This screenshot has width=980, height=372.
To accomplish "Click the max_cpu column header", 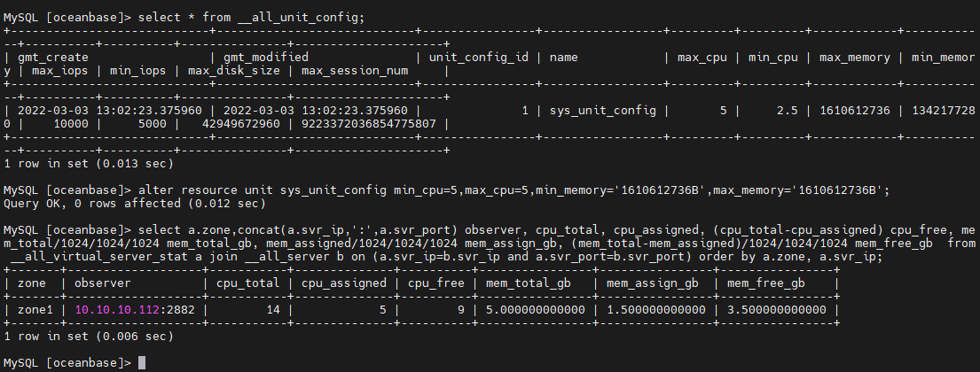I will tap(702, 58).
